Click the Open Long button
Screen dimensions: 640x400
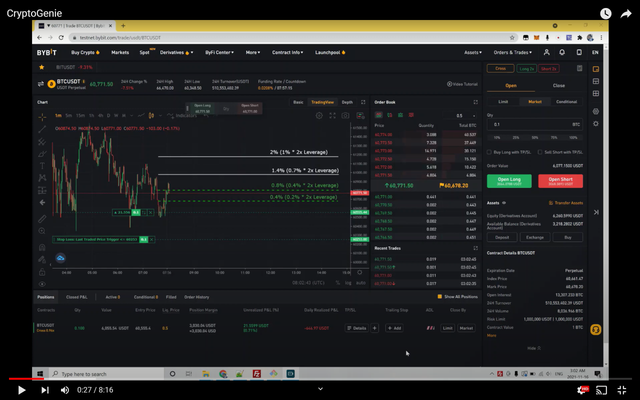[509, 181]
